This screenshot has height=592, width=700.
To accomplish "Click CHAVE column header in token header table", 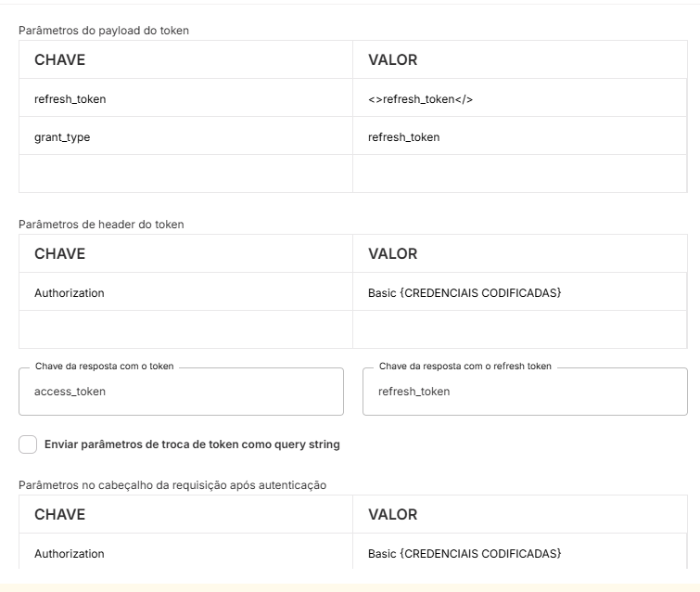I will [60, 253].
